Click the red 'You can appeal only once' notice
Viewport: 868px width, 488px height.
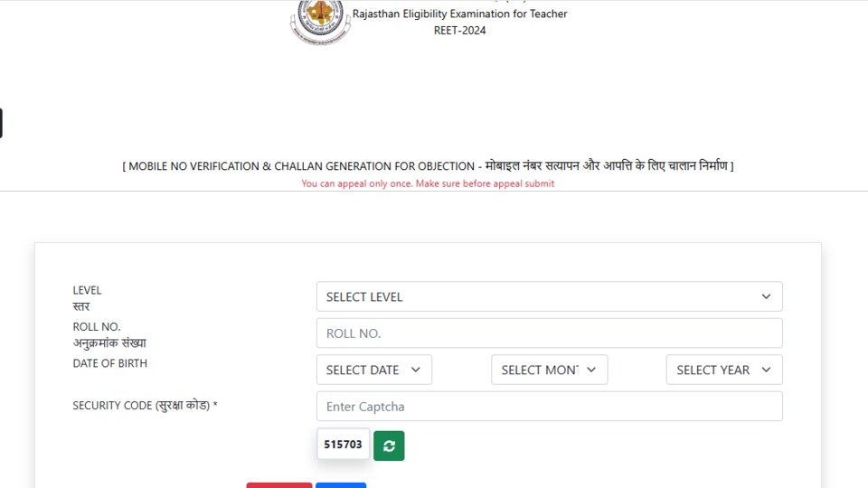pos(428,183)
